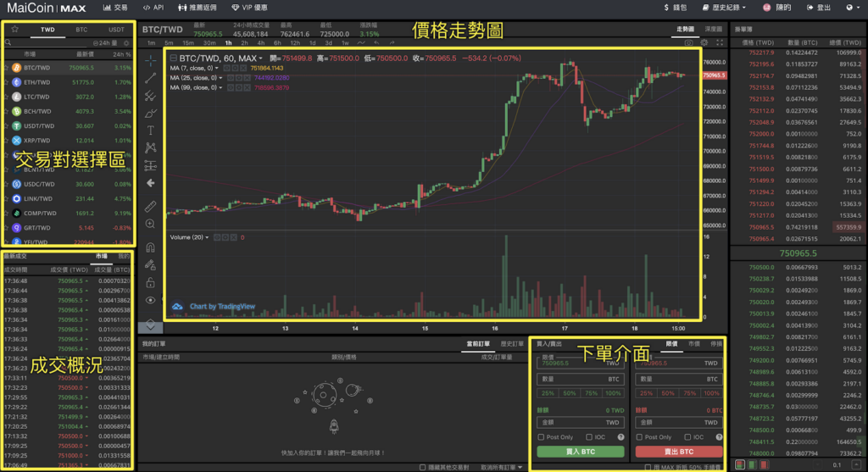Toggle lock all drawing tools
Viewport: 868px width, 472px height.
150,283
